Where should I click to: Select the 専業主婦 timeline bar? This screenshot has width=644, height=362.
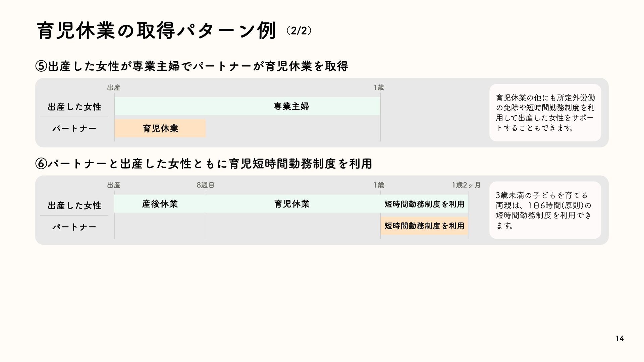click(x=248, y=106)
